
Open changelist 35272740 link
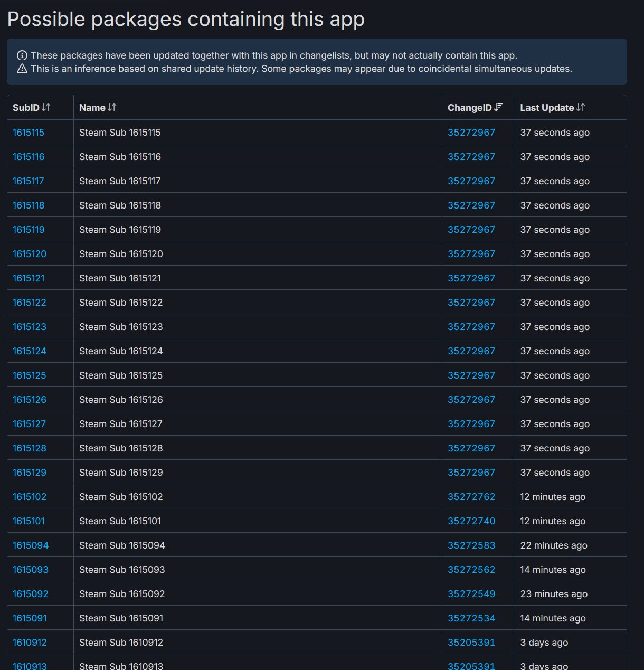pyautogui.click(x=471, y=521)
